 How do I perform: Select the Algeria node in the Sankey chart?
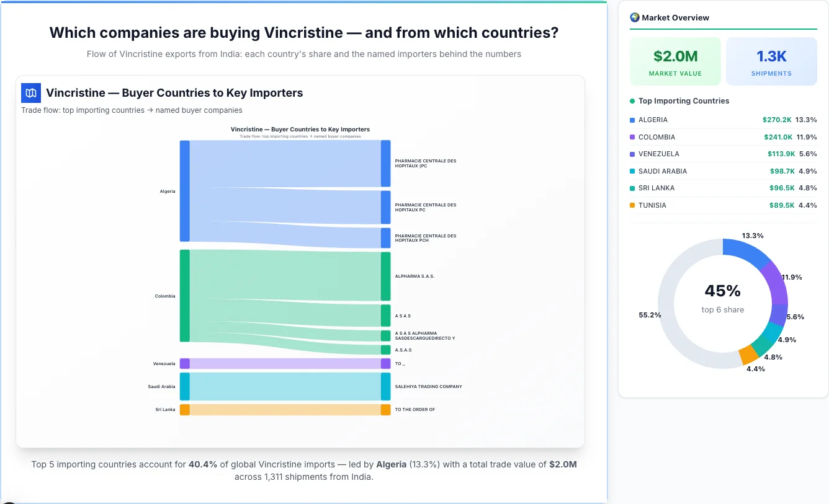pos(183,191)
